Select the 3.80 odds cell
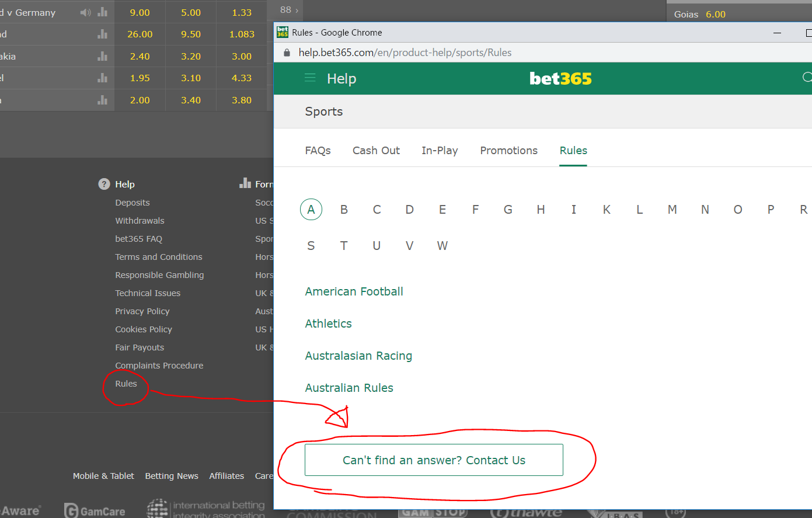The width and height of the screenshot is (812, 518). pyautogui.click(x=242, y=100)
